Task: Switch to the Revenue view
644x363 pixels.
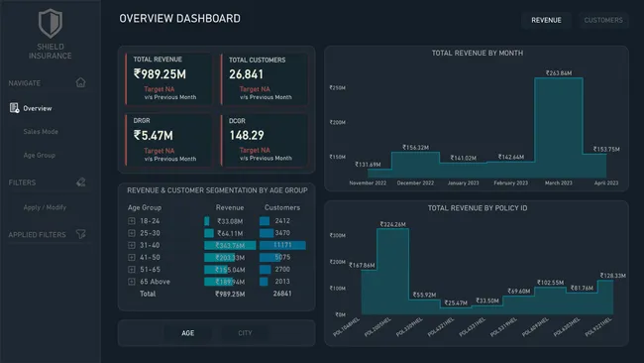Action: coord(546,20)
